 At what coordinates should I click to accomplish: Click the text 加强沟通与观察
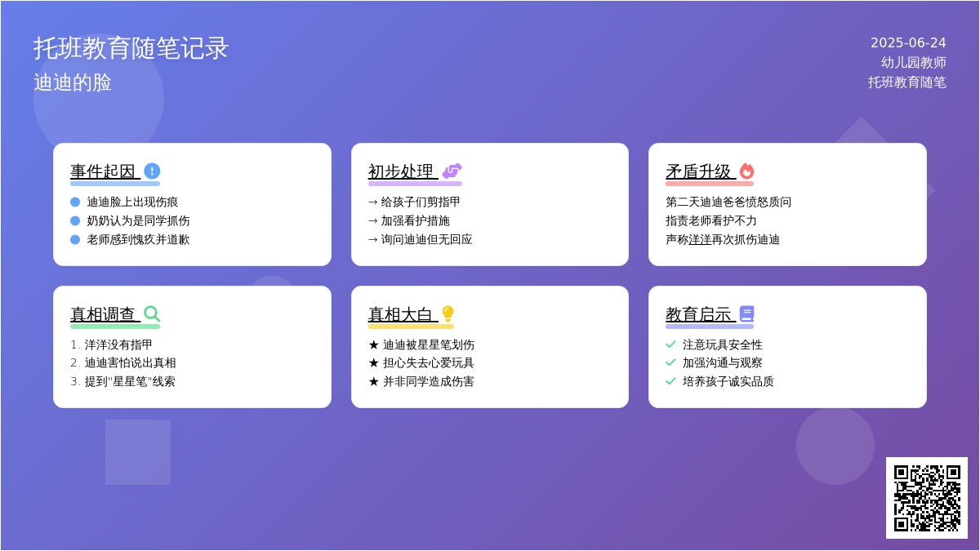coord(723,362)
